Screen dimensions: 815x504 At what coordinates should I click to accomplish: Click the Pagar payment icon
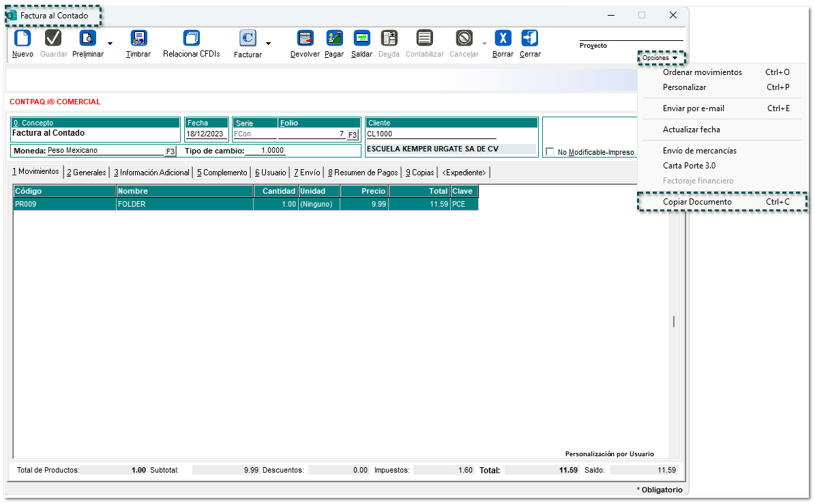pos(334,39)
